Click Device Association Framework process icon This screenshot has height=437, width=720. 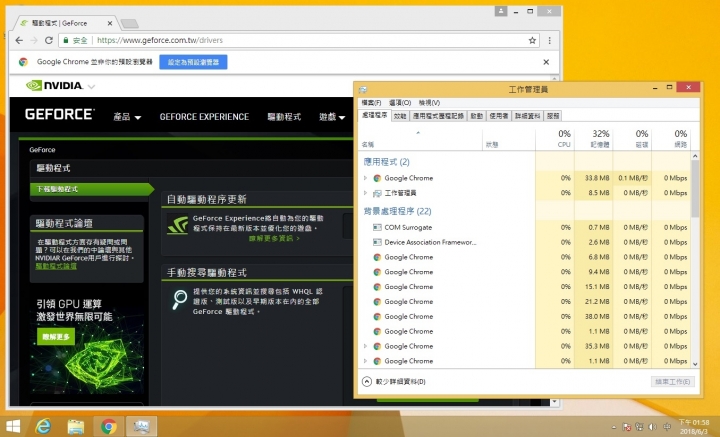coord(377,242)
